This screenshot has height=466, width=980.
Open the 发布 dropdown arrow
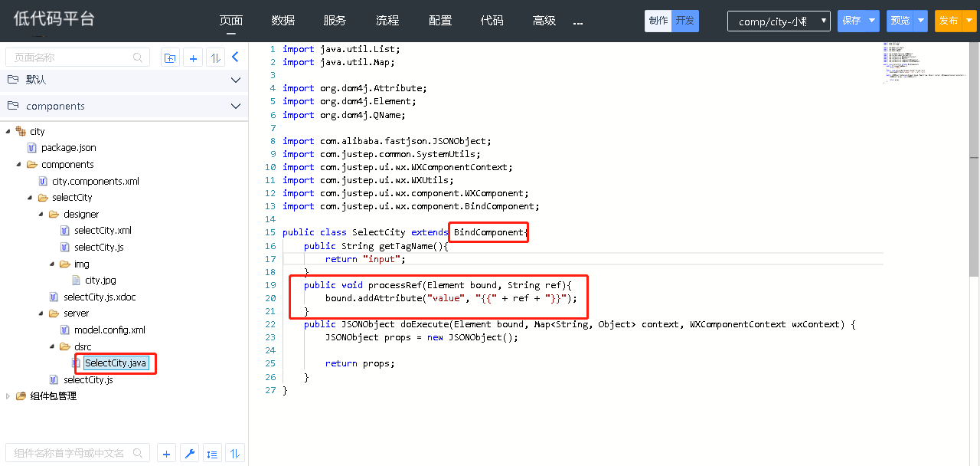pyautogui.click(x=969, y=21)
